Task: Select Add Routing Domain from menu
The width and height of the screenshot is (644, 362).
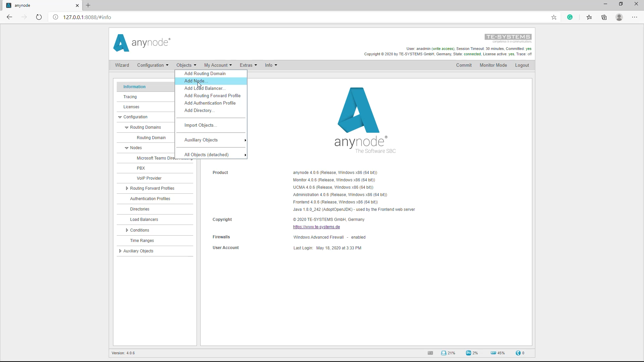Action: [211, 73]
